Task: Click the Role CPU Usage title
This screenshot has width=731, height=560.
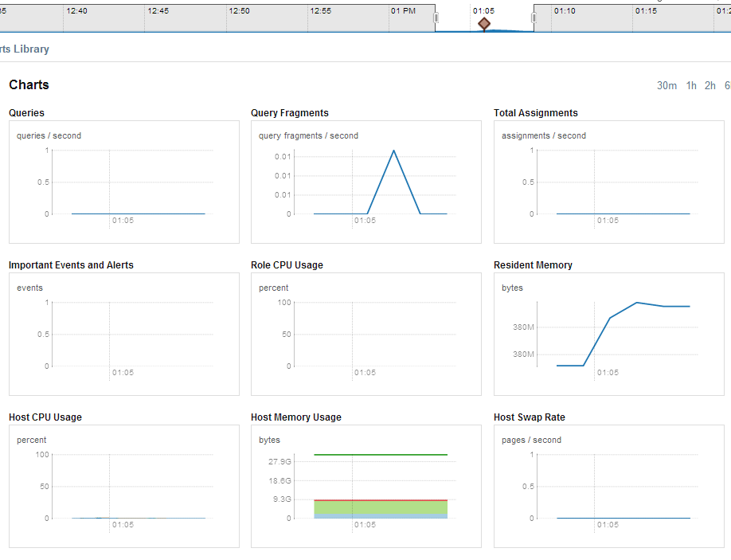Action: [x=287, y=264]
